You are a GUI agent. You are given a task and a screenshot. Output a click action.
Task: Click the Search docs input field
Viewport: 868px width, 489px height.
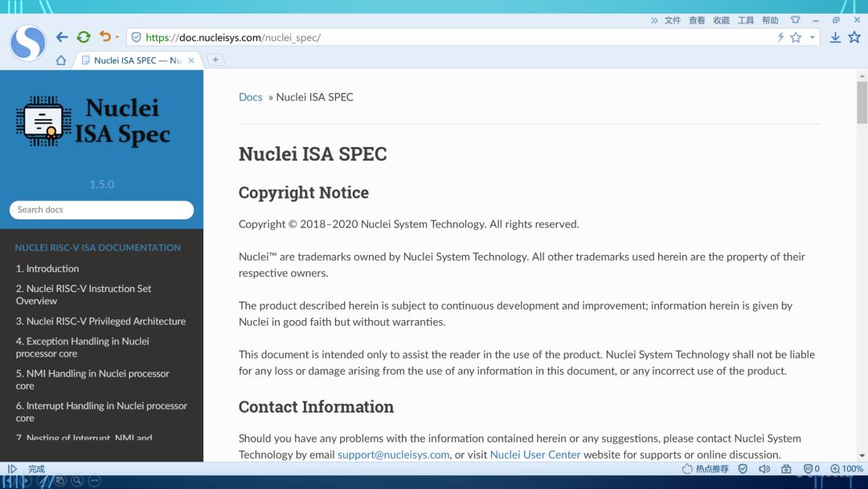(101, 209)
